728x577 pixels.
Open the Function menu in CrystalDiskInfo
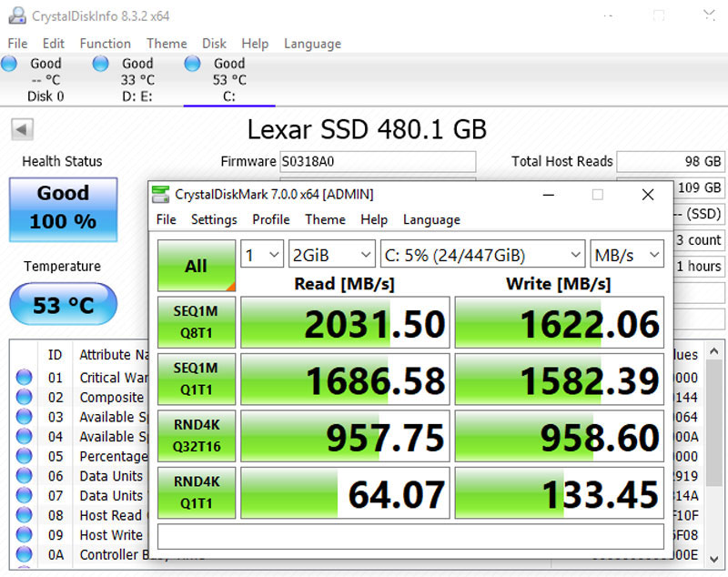[105, 44]
